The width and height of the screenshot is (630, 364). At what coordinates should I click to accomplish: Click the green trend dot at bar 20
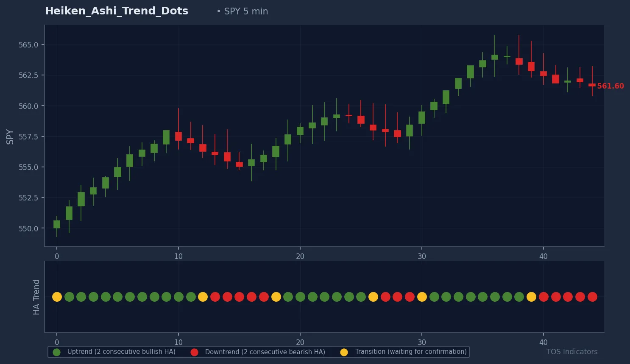300,297
